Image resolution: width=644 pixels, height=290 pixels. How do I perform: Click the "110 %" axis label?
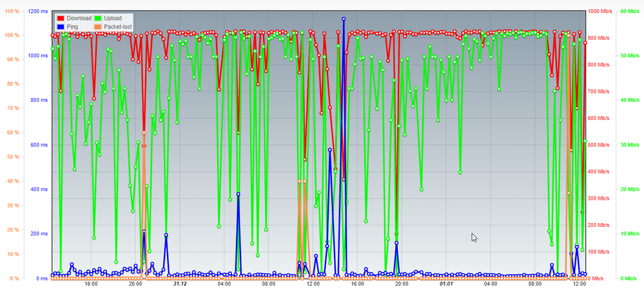coord(12,11)
